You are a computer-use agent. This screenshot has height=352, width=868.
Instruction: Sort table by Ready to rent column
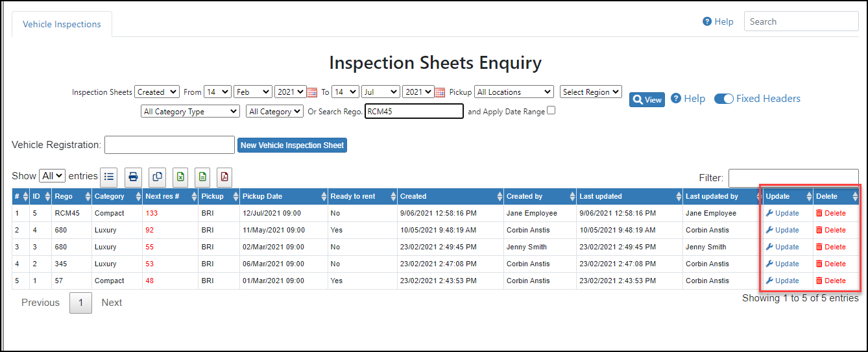(363, 196)
